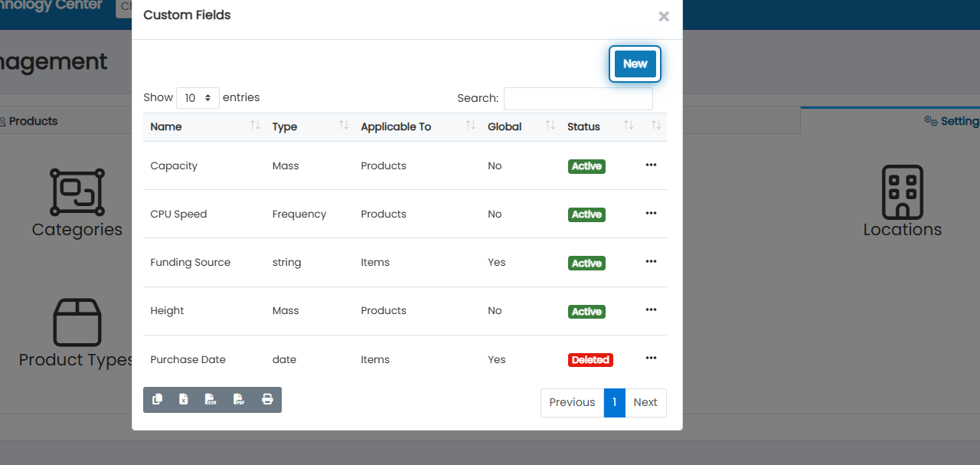This screenshot has width=980, height=465.
Task: Print the custom fields table
Action: coord(267,400)
